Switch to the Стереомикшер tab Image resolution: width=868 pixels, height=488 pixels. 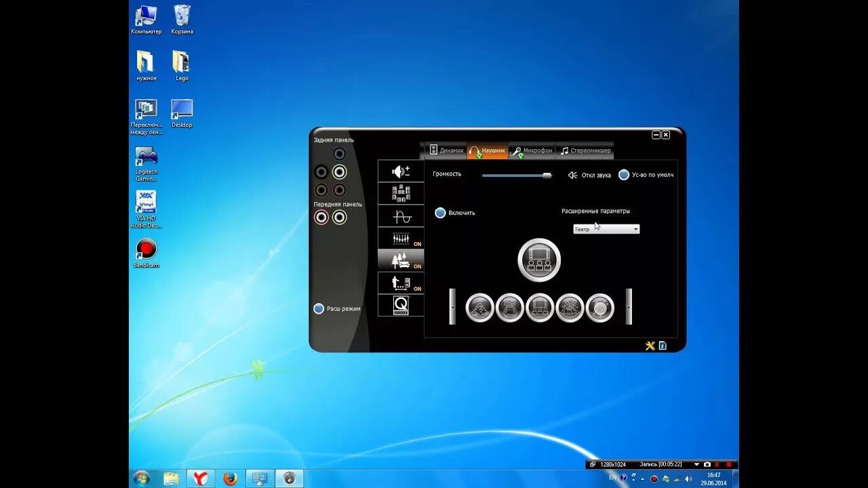[585, 150]
